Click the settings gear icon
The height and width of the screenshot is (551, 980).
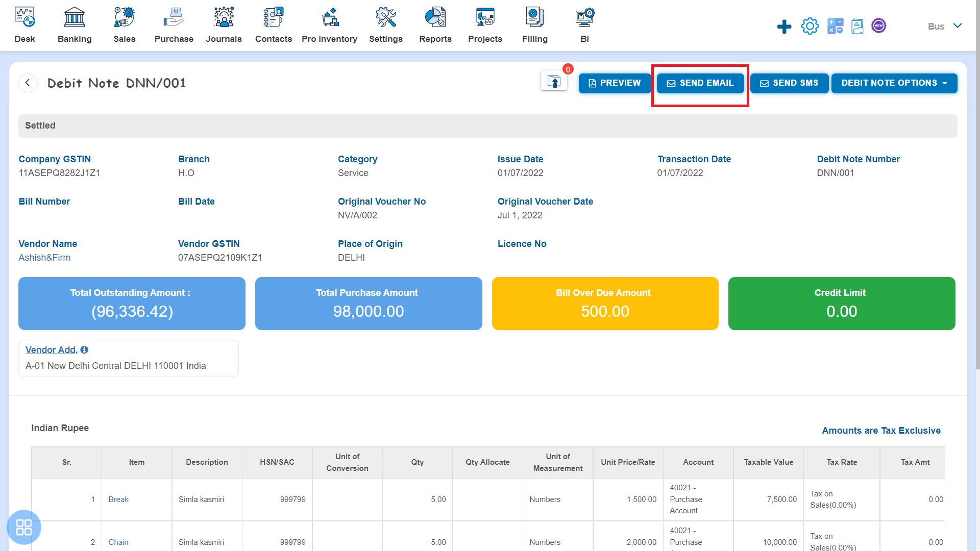[x=809, y=26]
